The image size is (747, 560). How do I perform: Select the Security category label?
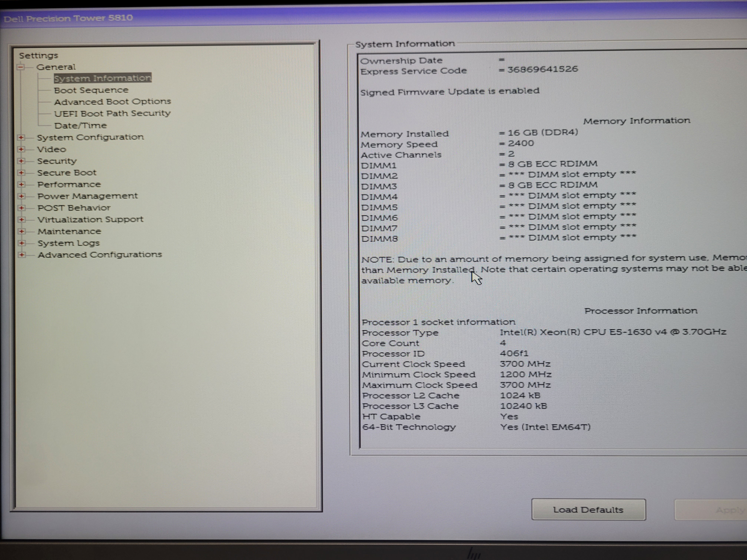coord(57,161)
